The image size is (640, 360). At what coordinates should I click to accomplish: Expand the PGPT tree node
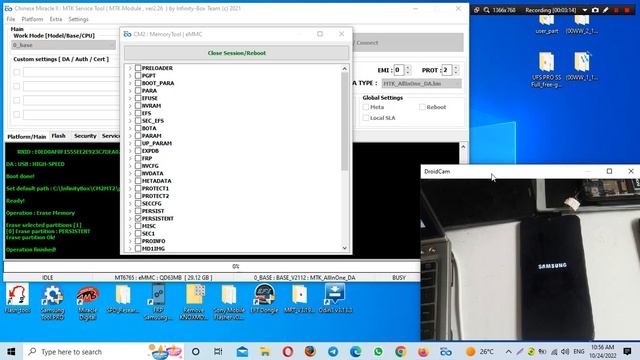(x=130, y=76)
